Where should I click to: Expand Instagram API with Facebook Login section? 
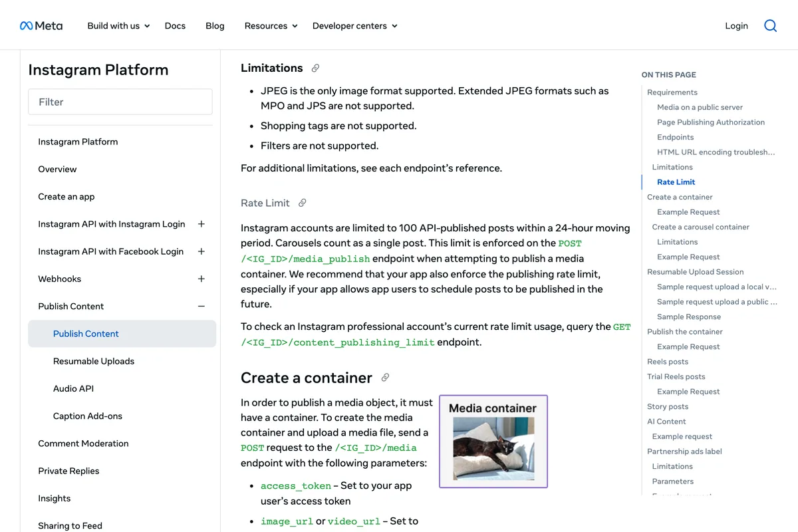(x=201, y=251)
